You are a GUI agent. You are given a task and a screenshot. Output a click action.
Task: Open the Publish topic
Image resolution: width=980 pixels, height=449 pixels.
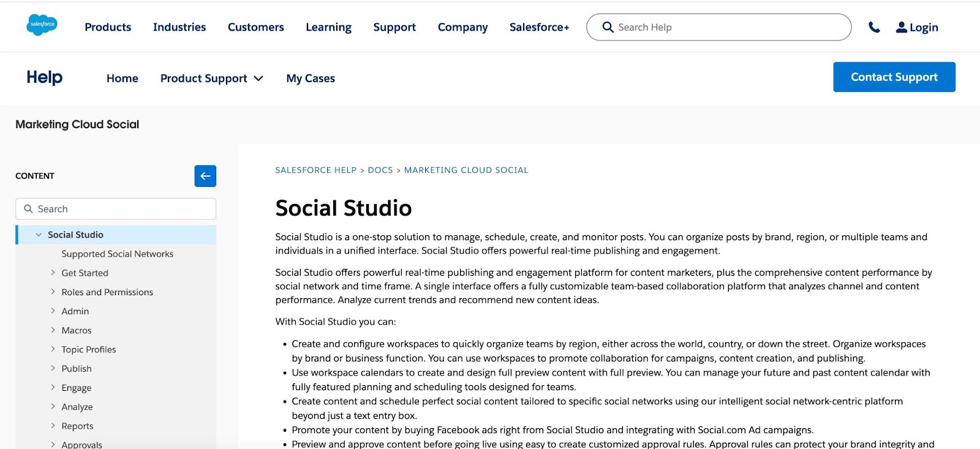pyautogui.click(x=76, y=369)
